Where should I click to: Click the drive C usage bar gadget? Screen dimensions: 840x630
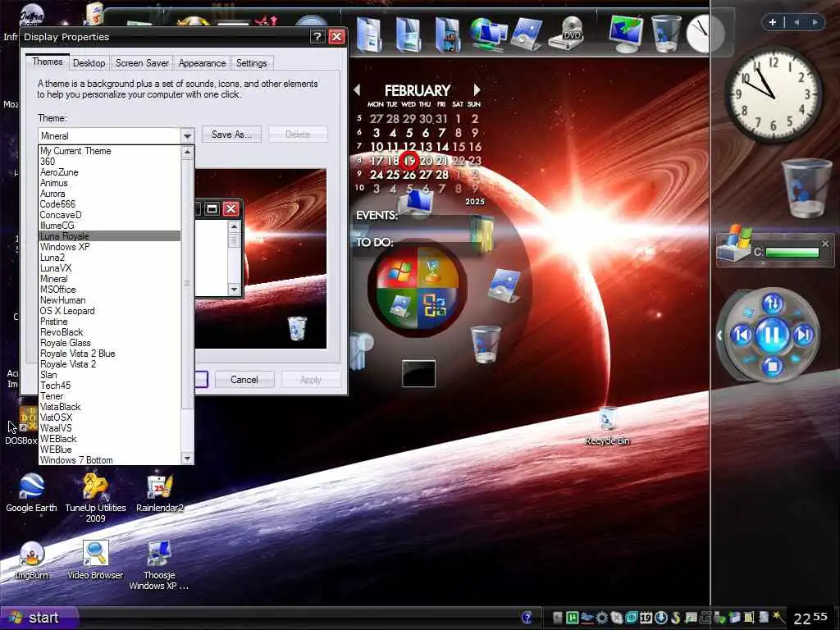click(792, 253)
